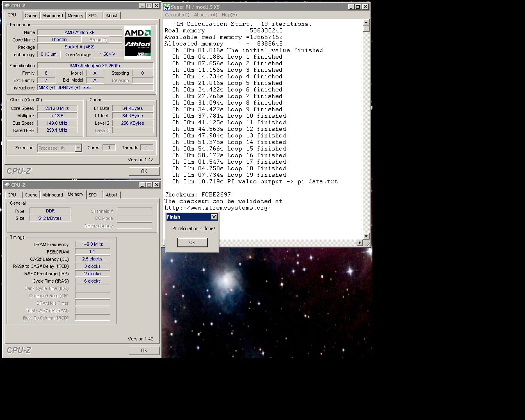Click OK in the bottom CPU-Z Memory window
The image size is (525, 420).
(144, 351)
